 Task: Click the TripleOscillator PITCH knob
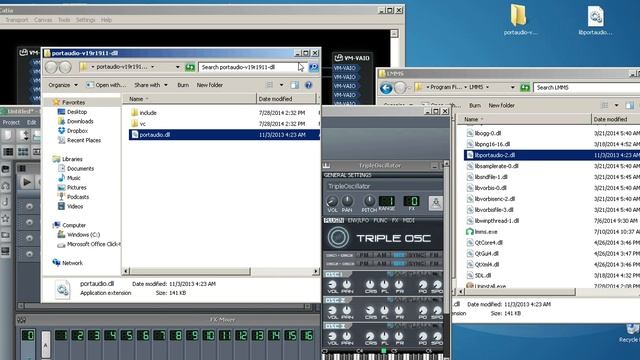(x=369, y=201)
